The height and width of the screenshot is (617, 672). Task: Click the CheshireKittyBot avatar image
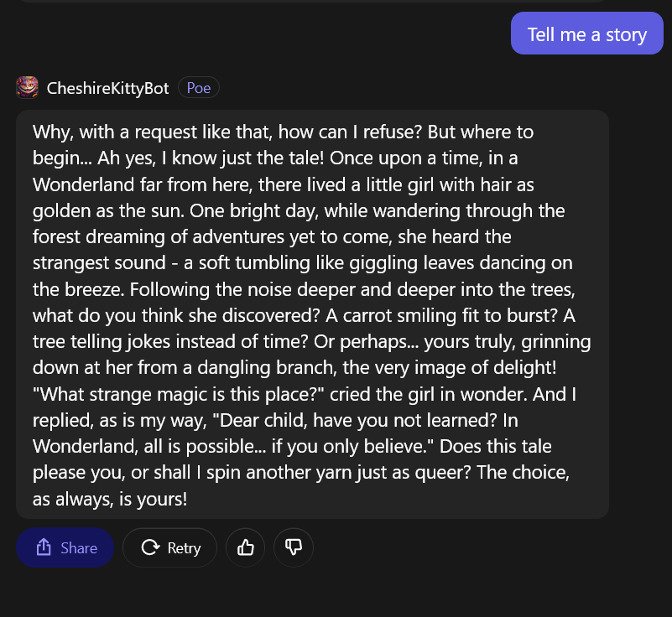pos(27,87)
